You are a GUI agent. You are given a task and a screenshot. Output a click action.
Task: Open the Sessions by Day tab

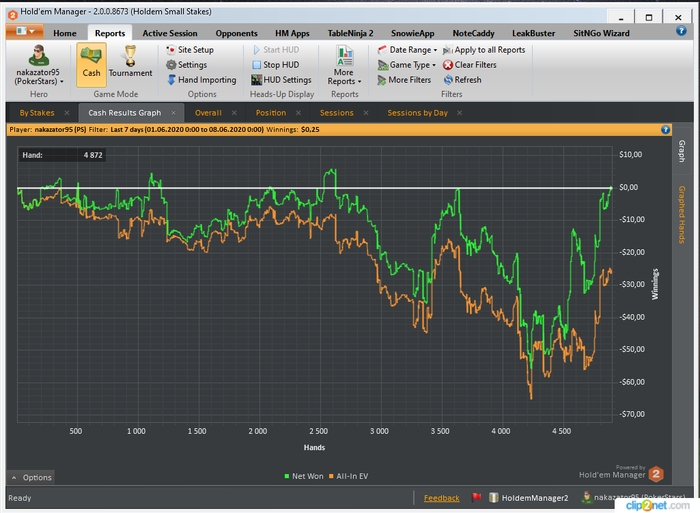click(x=417, y=113)
